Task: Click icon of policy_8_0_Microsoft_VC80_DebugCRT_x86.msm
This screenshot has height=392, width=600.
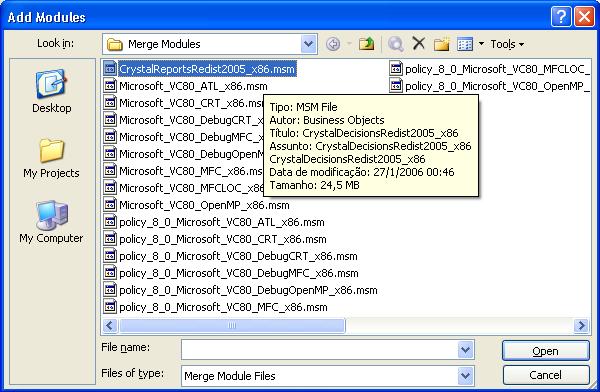Action: click(110, 256)
